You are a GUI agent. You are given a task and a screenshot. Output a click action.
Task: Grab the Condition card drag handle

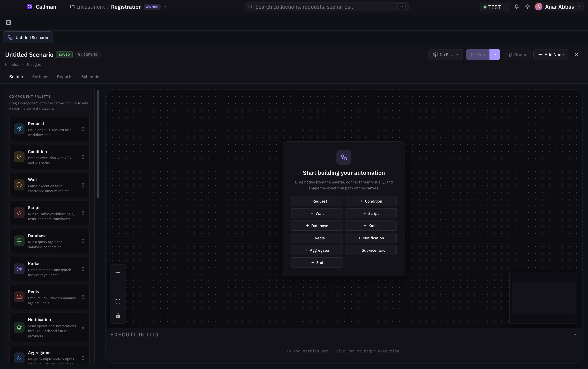[83, 157]
